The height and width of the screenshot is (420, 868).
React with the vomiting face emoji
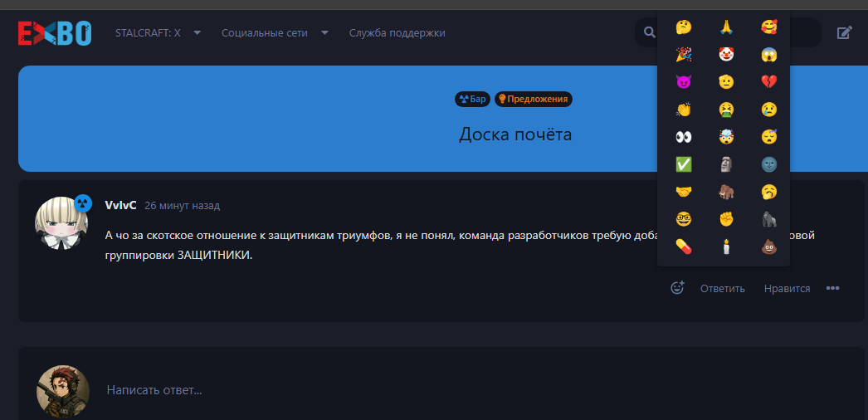point(726,110)
